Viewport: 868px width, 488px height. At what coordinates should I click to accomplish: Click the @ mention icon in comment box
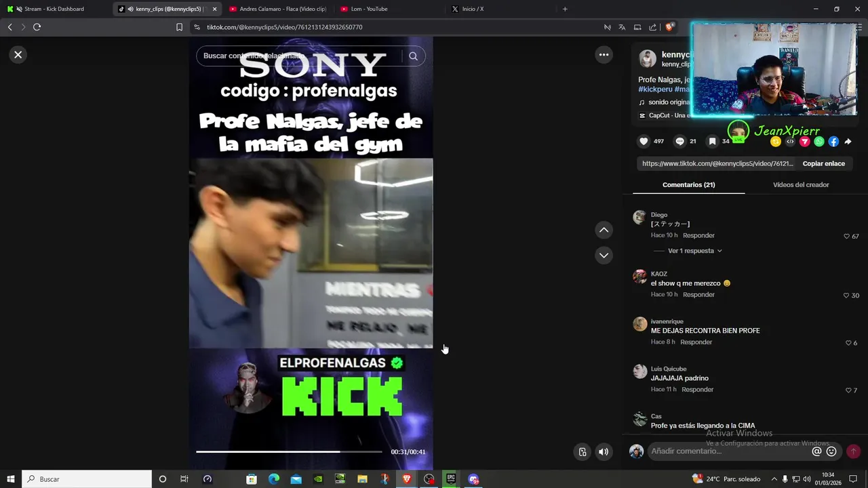click(x=817, y=451)
